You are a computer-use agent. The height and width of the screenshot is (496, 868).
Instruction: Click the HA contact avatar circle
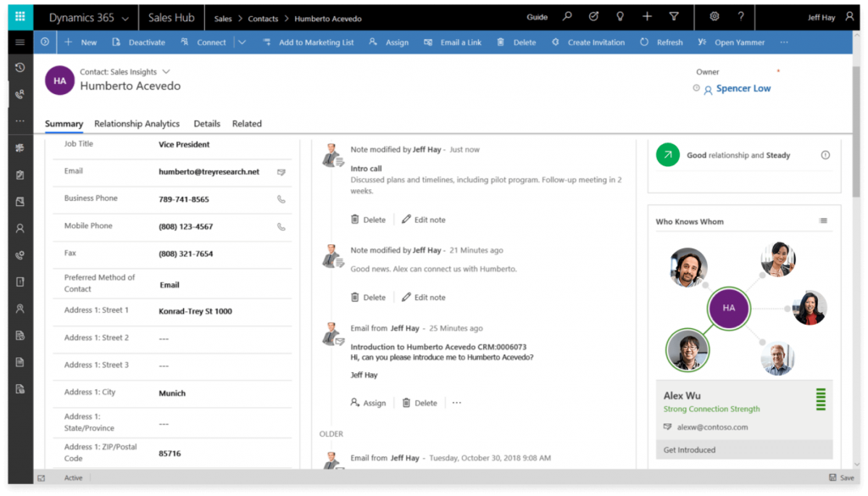pos(60,81)
